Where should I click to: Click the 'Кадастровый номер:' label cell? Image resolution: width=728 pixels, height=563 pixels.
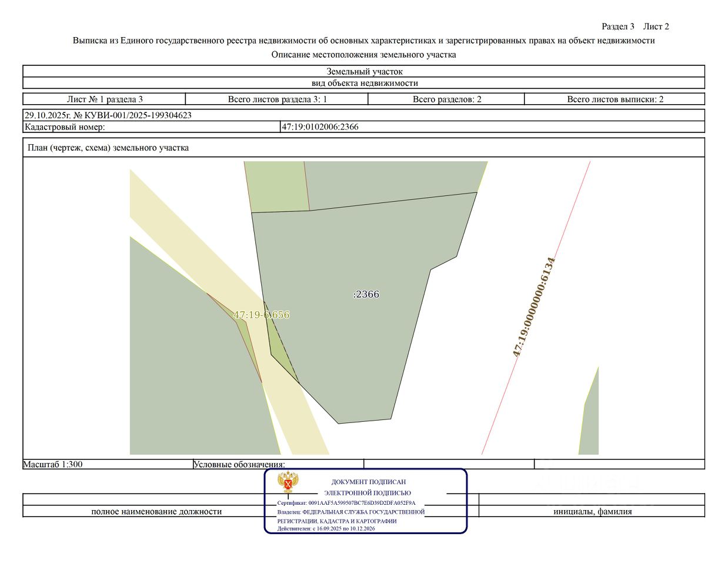(152, 126)
